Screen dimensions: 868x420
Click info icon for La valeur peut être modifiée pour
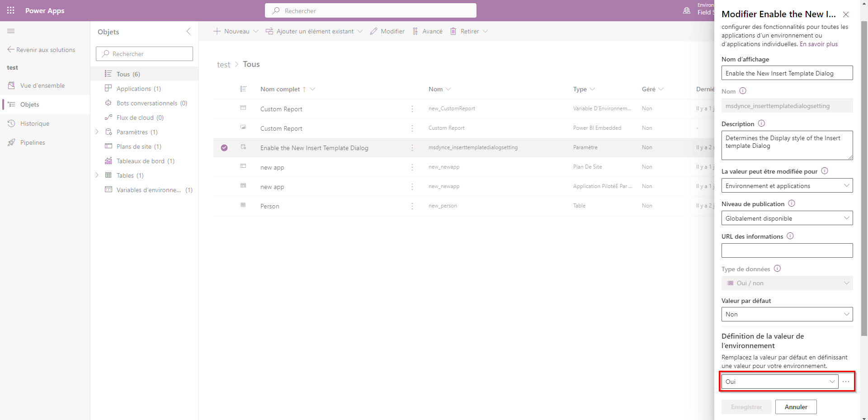click(x=825, y=171)
